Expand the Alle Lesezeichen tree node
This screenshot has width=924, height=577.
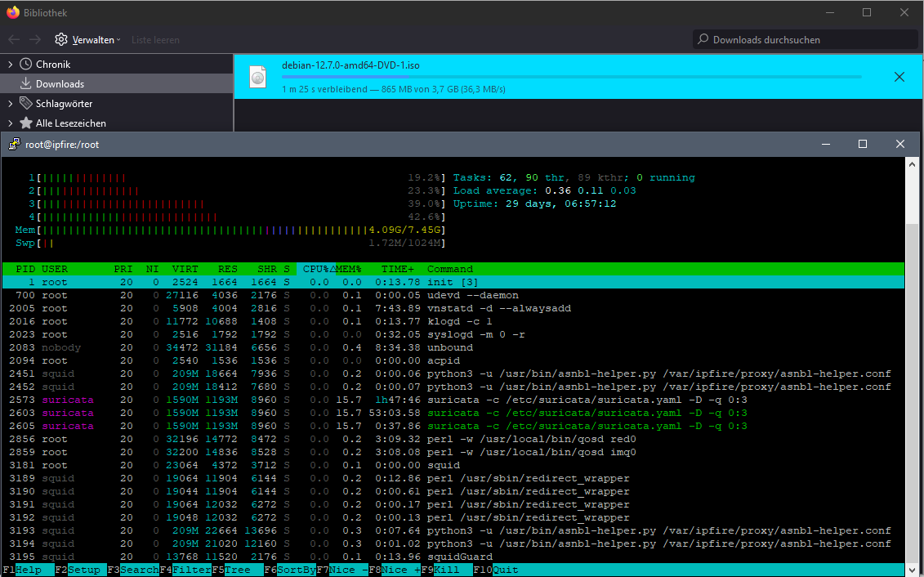(10, 123)
